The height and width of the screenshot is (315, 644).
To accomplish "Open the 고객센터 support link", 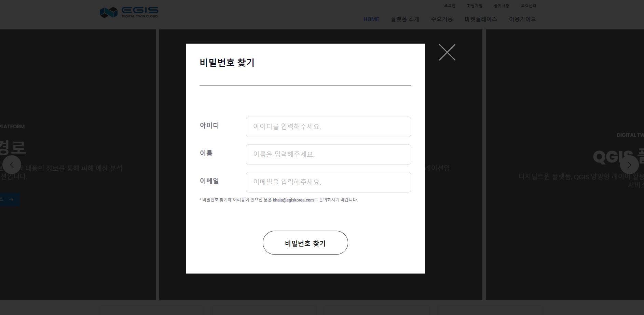I will pos(528,6).
